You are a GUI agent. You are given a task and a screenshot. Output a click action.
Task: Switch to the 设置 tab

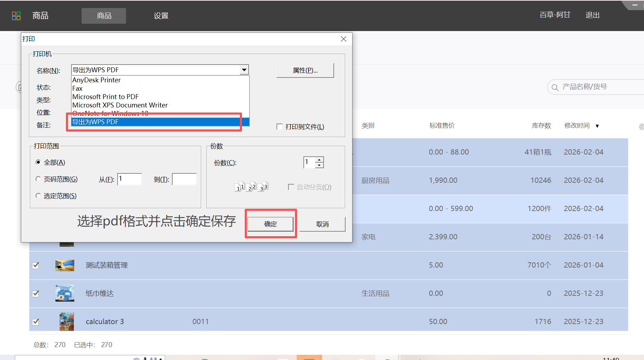(x=161, y=16)
